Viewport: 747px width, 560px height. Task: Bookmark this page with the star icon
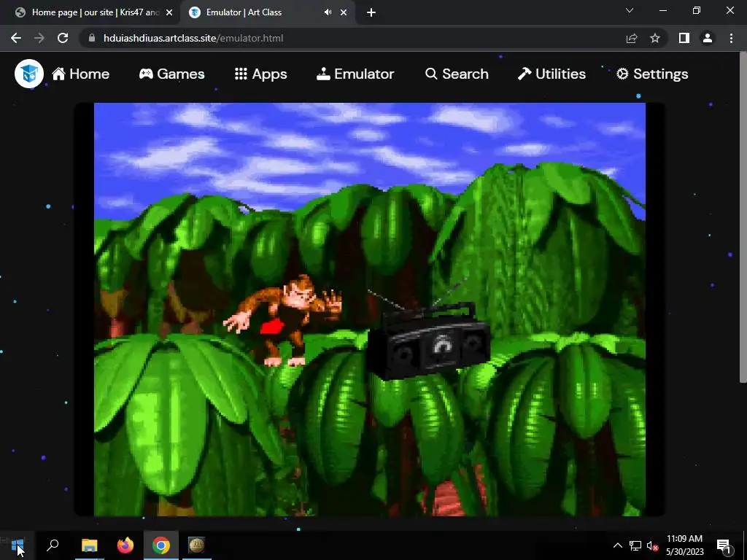(x=655, y=38)
